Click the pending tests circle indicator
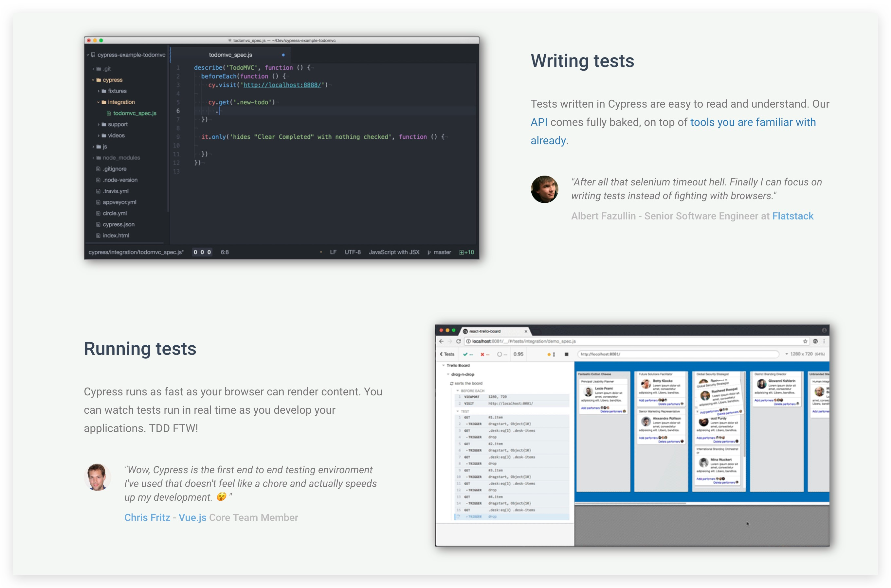 click(x=499, y=355)
